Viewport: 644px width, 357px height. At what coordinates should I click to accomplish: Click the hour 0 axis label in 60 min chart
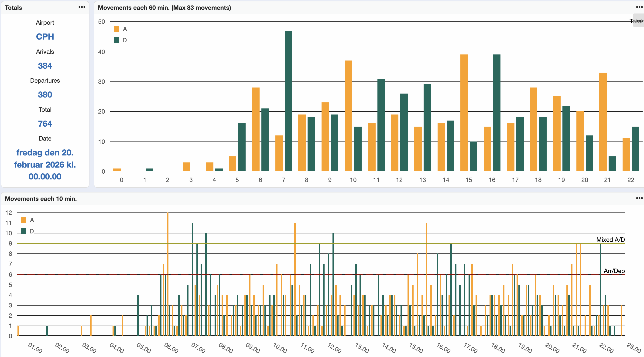click(x=121, y=180)
